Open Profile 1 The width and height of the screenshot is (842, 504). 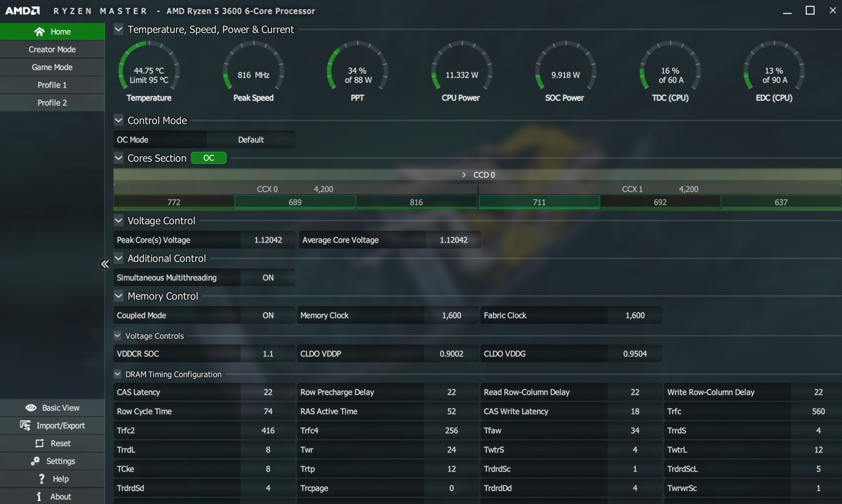click(x=52, y=85)
